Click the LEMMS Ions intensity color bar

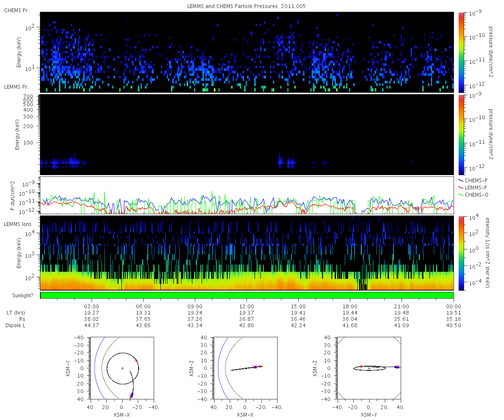pos(461,253)
